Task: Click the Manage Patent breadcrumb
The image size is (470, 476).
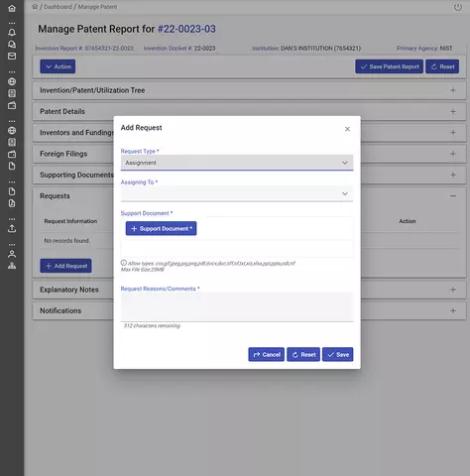Action: point(97,7)
